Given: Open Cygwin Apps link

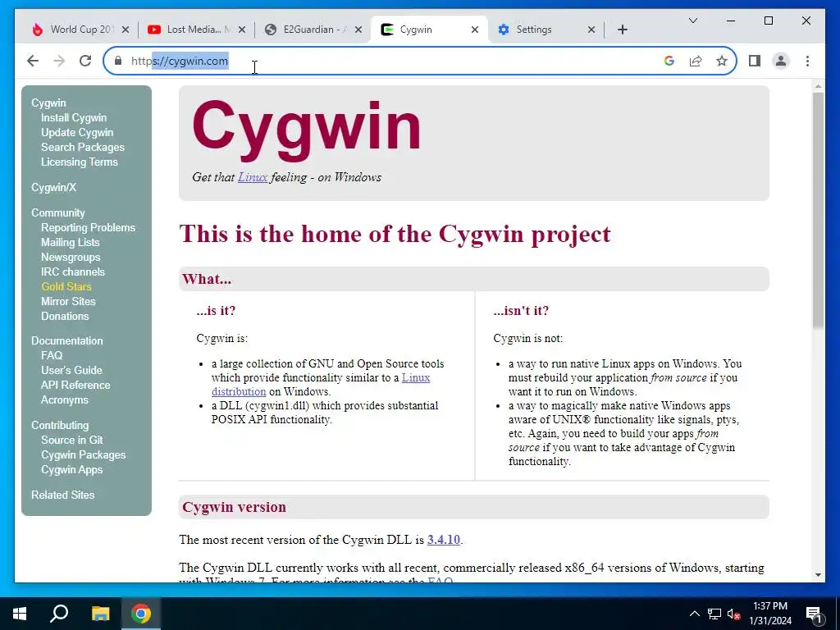Looking at the screenshot, I should [72, 470].
